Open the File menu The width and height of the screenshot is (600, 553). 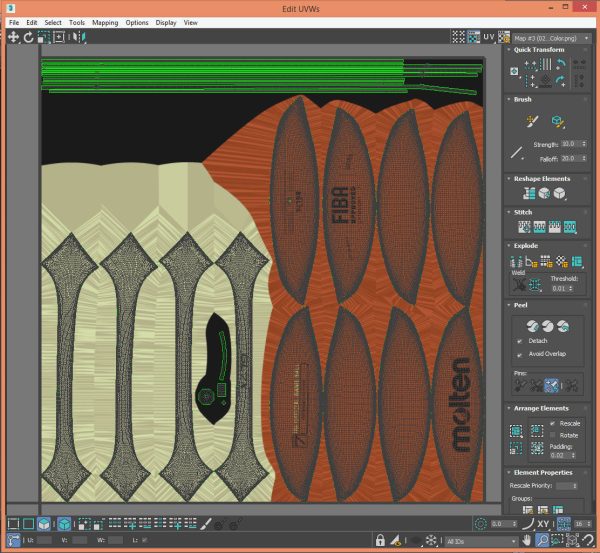14,23
